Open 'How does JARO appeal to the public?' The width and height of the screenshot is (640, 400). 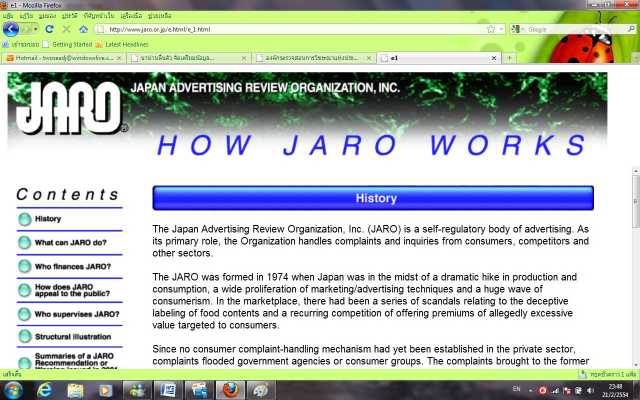click(x=72, y=290)
